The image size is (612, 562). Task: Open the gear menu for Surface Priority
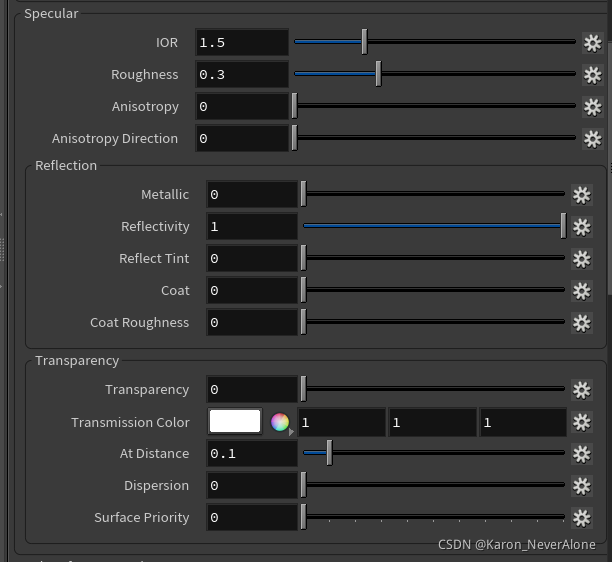582,518
